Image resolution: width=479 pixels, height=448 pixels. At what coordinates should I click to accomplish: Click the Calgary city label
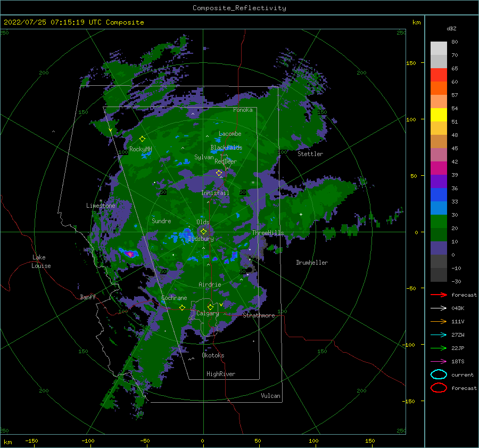click(x=208, y=313)
